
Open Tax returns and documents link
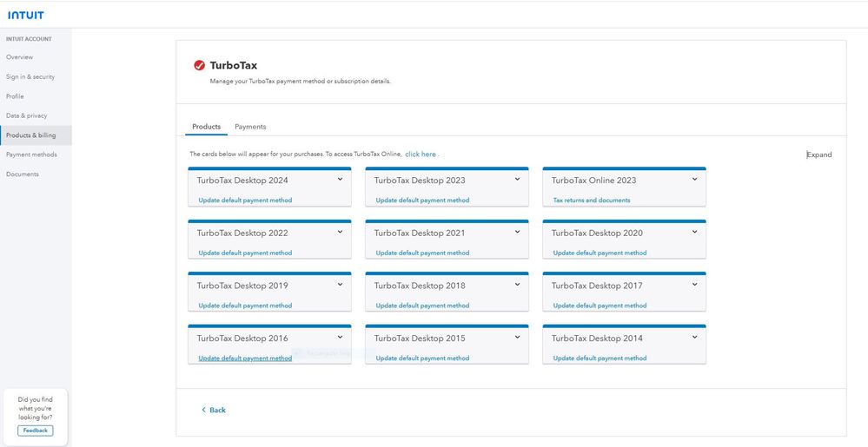click(x=592, y=200)
